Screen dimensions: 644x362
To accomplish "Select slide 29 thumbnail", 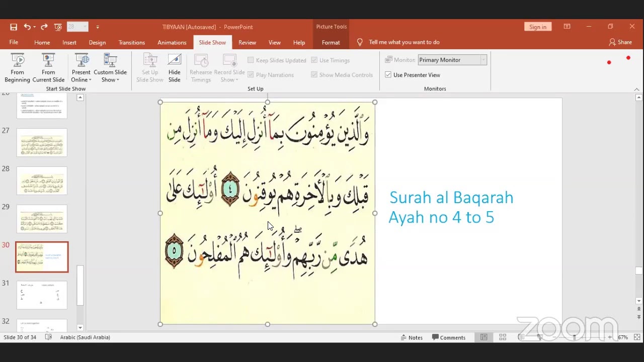I will (x=42, y=219).
